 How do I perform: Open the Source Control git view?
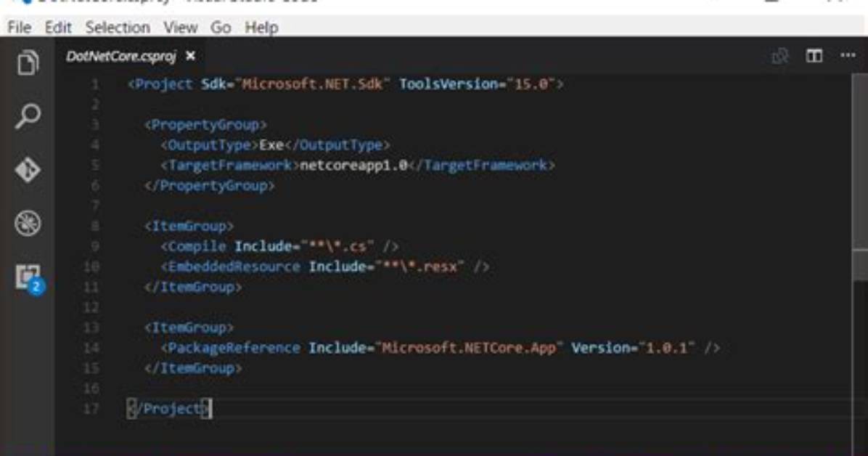[x=28, y=169]
